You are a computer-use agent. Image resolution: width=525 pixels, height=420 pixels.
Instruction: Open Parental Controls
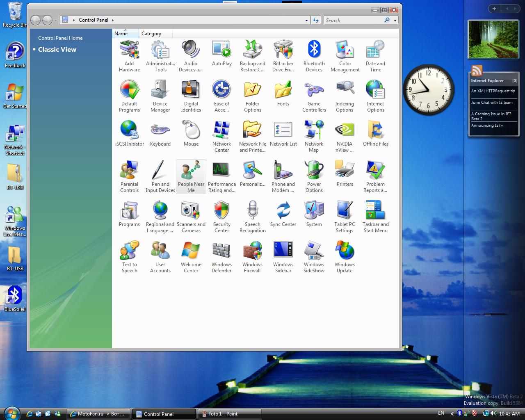[x=129, y=177]
